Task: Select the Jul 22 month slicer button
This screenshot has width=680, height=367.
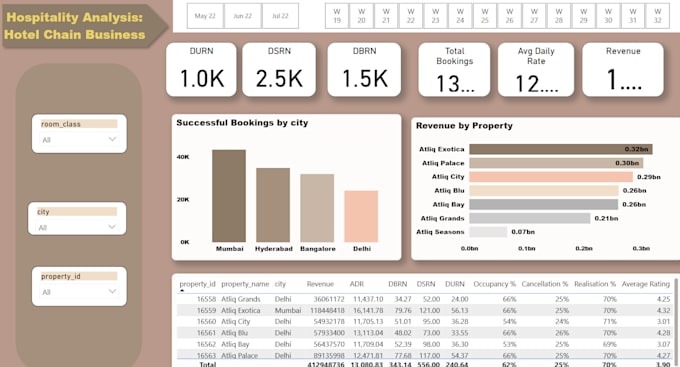Action: pos(280,16)
